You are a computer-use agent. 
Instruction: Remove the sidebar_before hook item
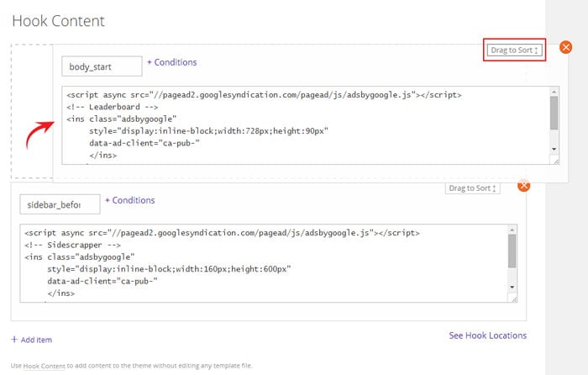[x=524, y=186]
